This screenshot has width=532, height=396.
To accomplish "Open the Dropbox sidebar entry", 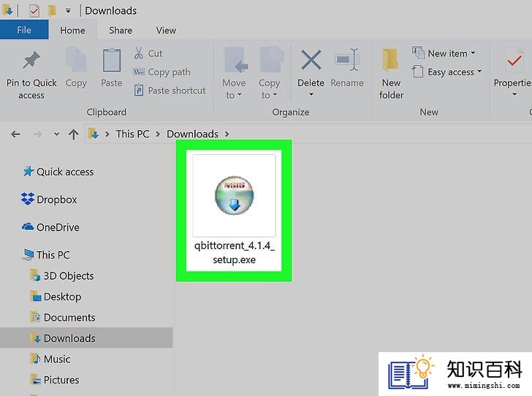I will pyautogui.click(x=49, y=199).
